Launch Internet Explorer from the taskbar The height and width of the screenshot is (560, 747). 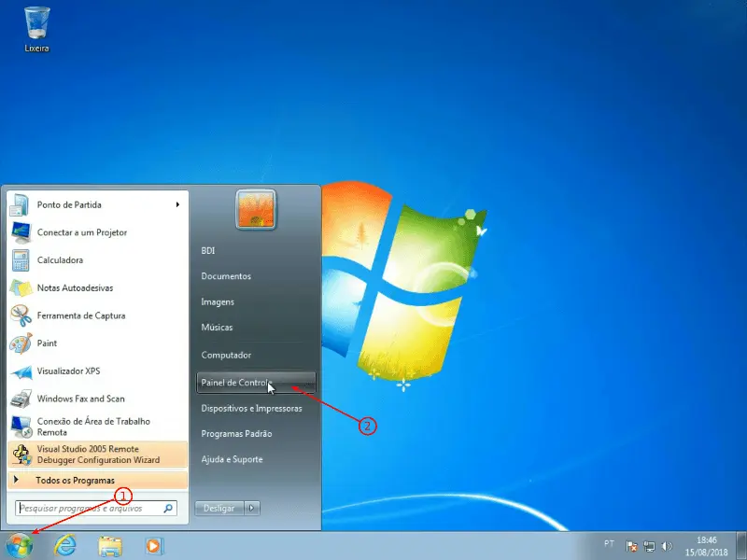pos(64,546)
